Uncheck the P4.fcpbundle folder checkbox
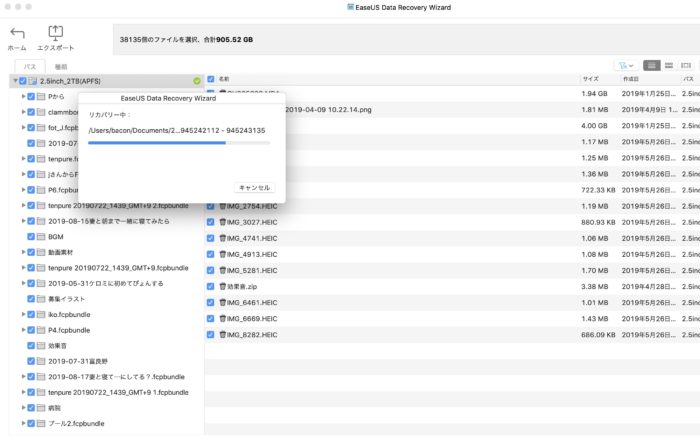Image resolution: width=700 pixels, height=441 pixels. [31, 330]
